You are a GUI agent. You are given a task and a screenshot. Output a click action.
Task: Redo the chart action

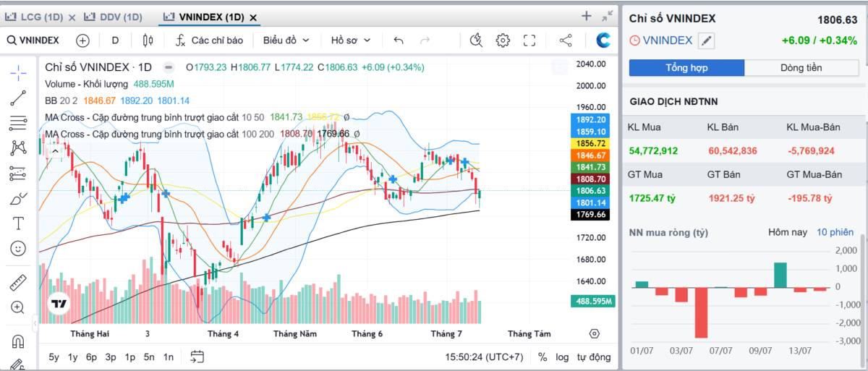(x=425, y=40)
